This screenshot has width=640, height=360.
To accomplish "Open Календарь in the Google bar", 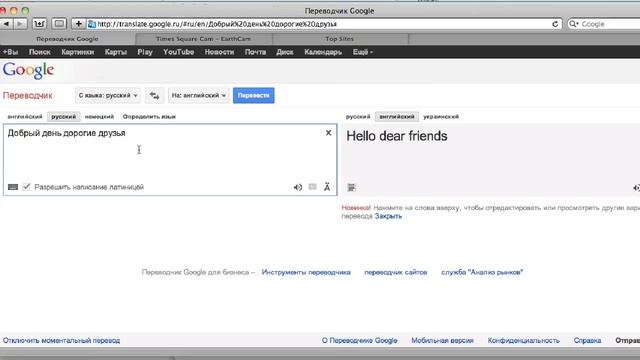I will [323, 52].
